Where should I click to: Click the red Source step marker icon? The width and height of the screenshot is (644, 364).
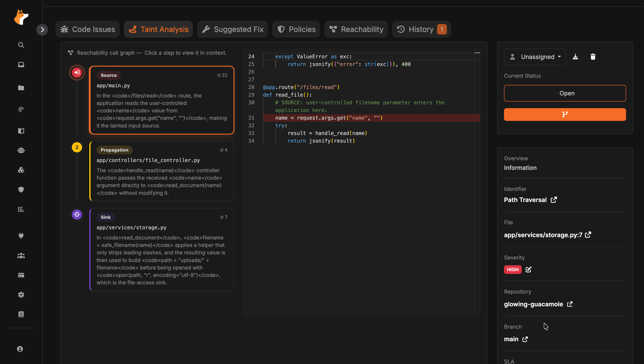point(77,73)
